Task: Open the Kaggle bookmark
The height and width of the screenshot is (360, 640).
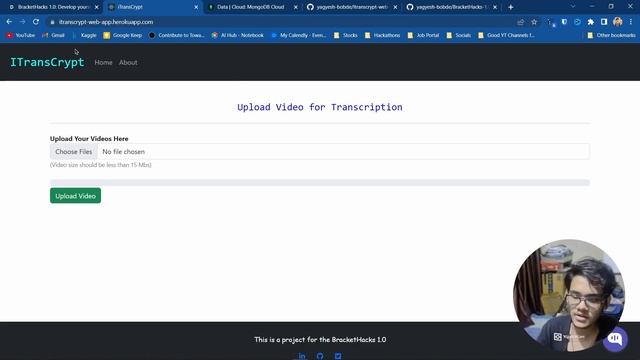Action: pyautogui.click(x=84, y=36)
